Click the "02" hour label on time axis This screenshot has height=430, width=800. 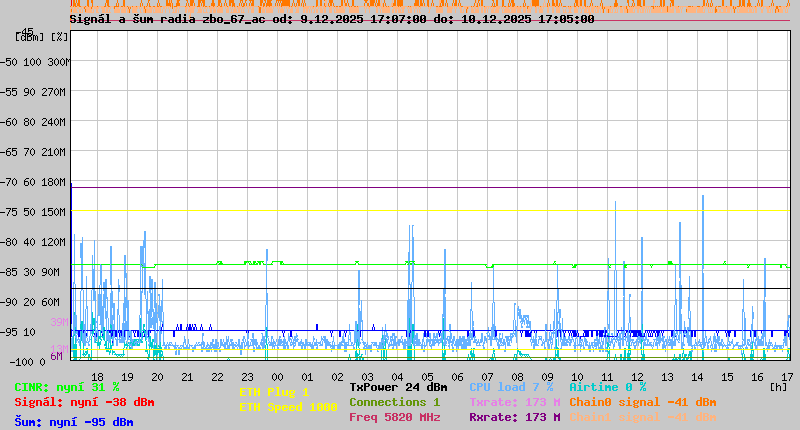click(x=337, y=377)
